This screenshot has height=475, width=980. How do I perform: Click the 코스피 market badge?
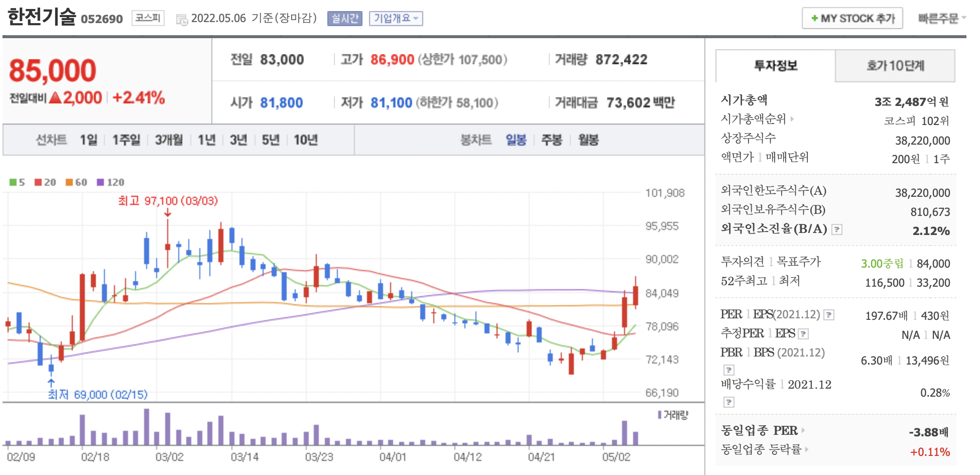coord(148,18)
